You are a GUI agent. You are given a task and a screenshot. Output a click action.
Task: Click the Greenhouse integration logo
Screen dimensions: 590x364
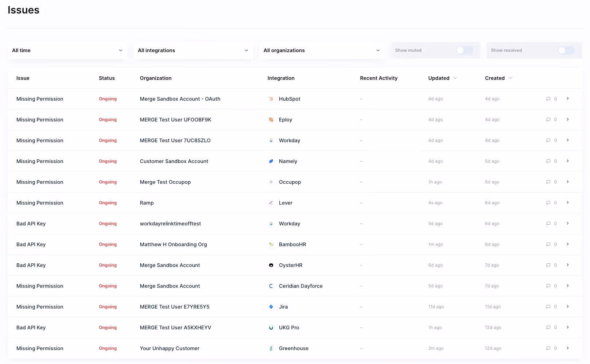tap(271, 348)
